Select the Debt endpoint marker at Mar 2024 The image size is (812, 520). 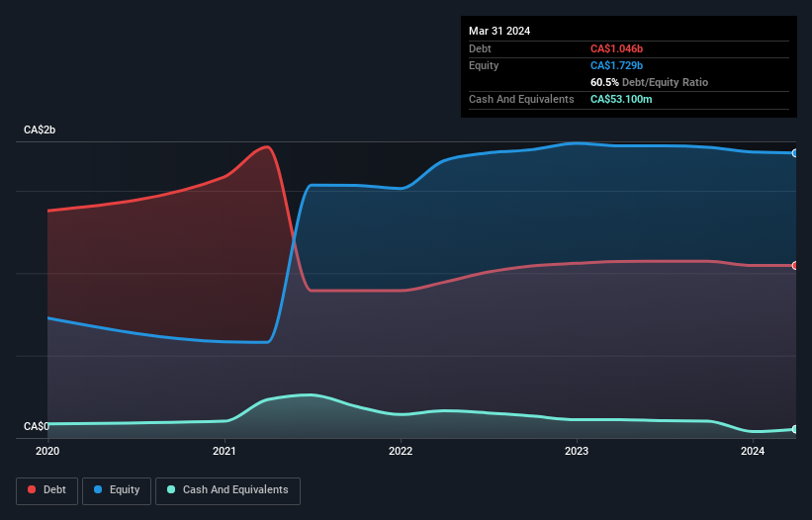(x=795, y=265)
